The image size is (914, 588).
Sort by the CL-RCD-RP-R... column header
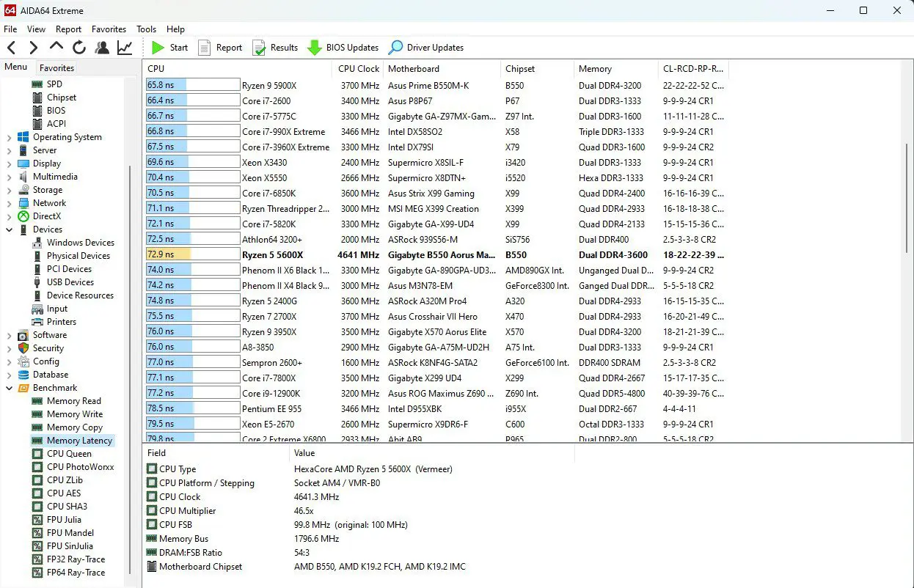692,69
